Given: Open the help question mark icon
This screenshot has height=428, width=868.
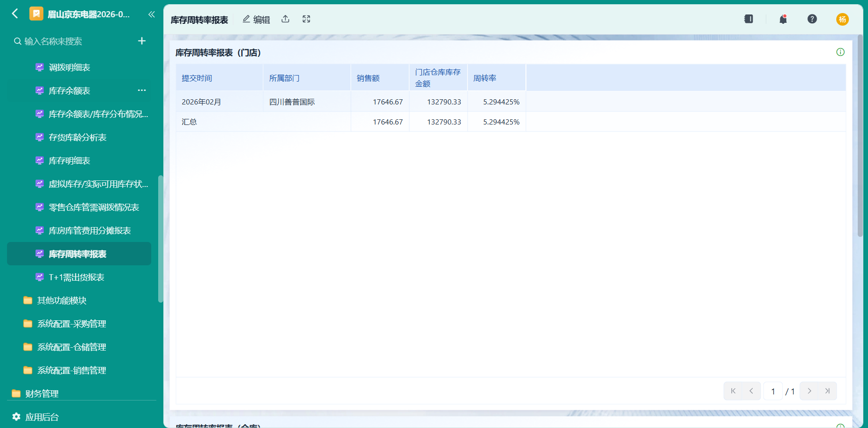Looking at the screenshot, I should tap(812, 19).
